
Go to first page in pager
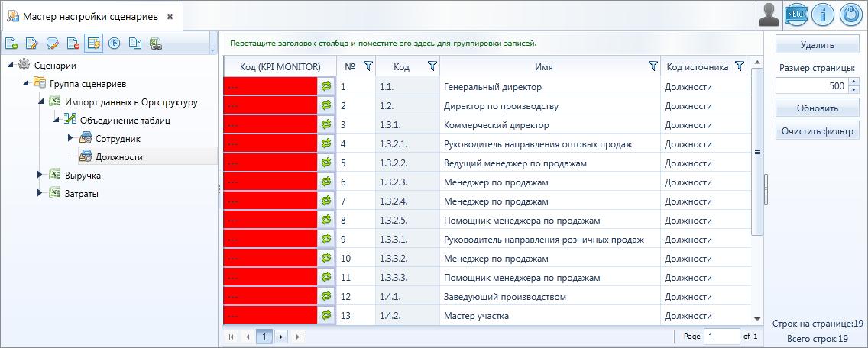pos(232,337)
